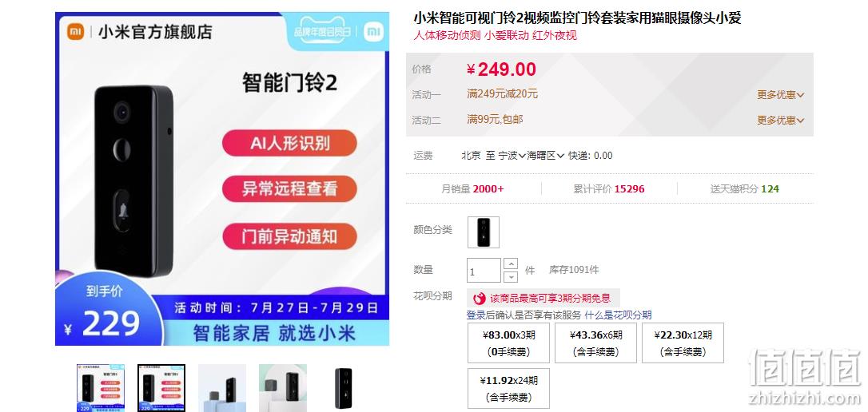Expand 更多优惠 for 活动一
The width and height of the screenshot is (868, 412).
click(781, 95)
